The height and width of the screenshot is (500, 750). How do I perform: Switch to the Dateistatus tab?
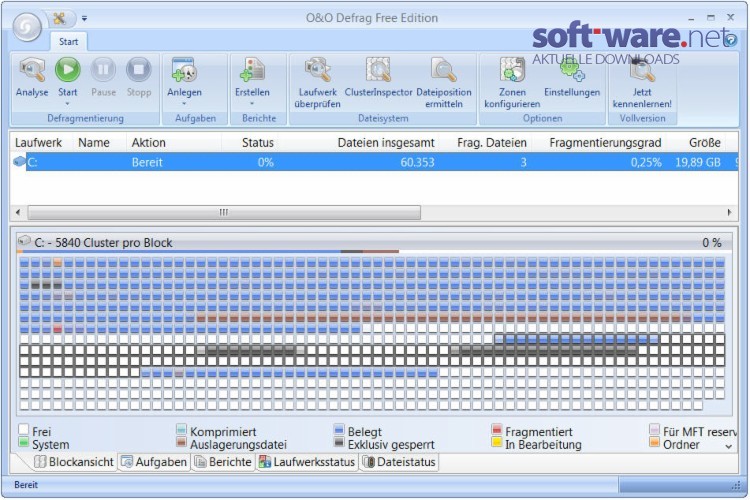pos(399,462)
